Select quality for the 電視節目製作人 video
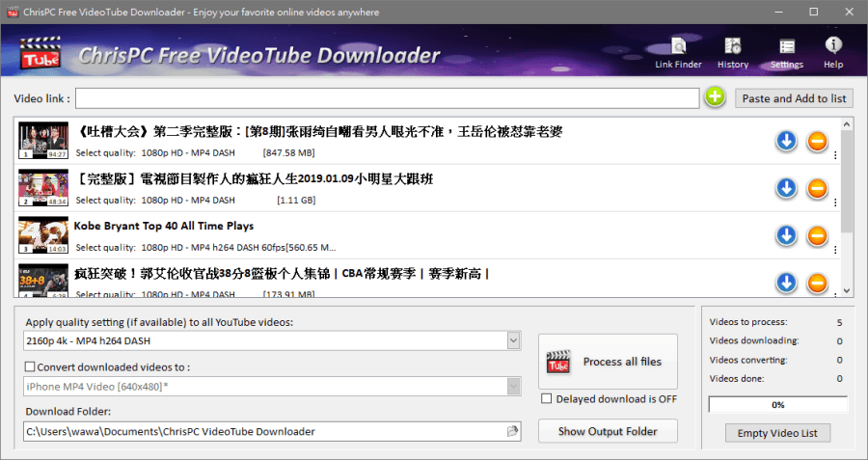 click(x=188, y=200)
